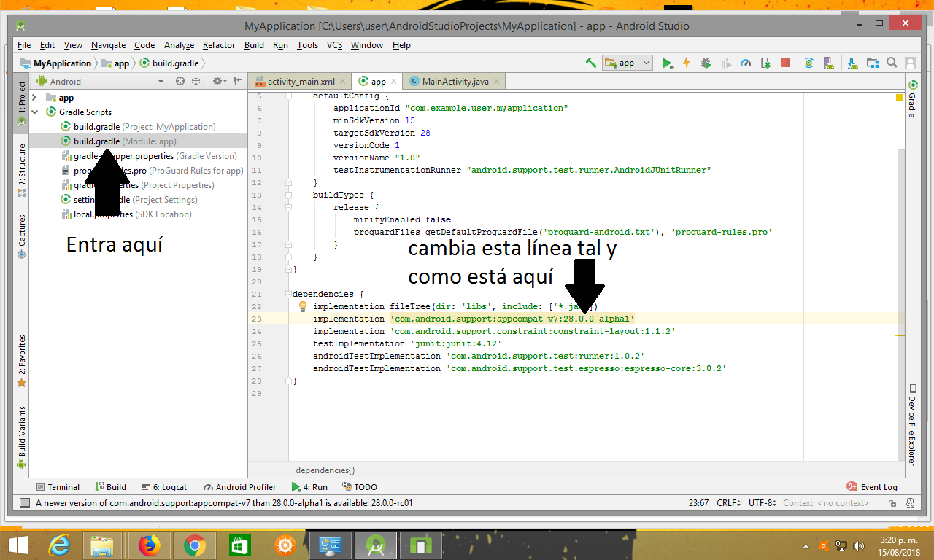934x560 pixels.
Task: Close the MainActivity.java tab
Action: tap(498, 82)
